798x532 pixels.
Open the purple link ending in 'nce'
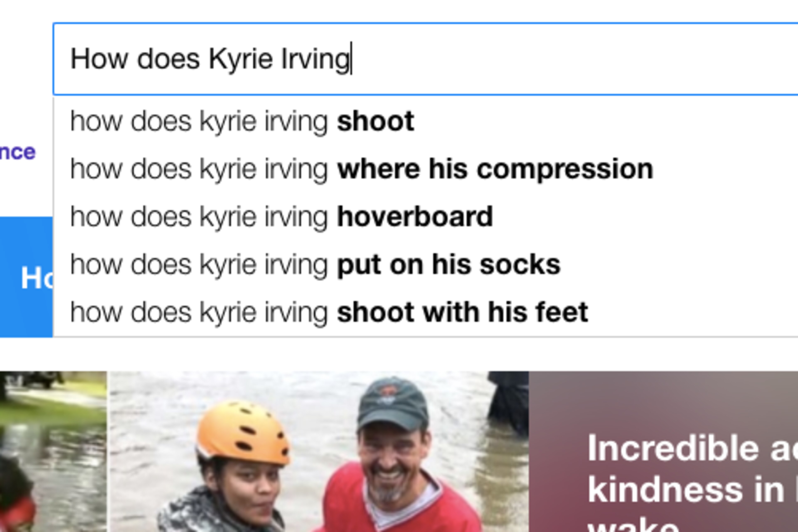click(18, 152)
